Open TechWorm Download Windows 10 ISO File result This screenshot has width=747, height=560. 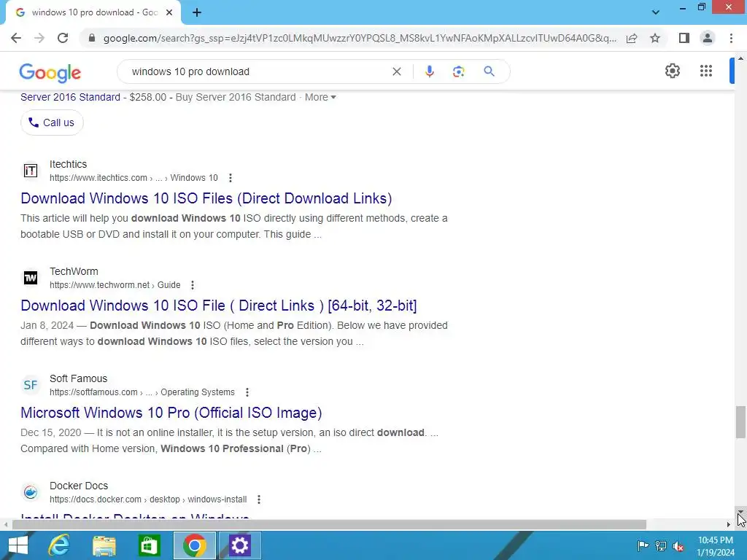[x=219, y=306]
